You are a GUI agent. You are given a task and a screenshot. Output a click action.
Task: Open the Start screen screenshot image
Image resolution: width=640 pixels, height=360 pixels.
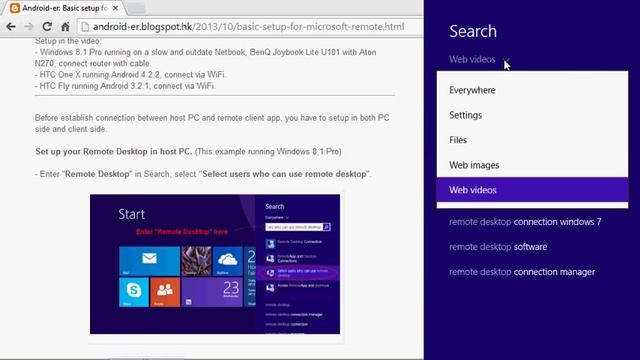point(215,264)
